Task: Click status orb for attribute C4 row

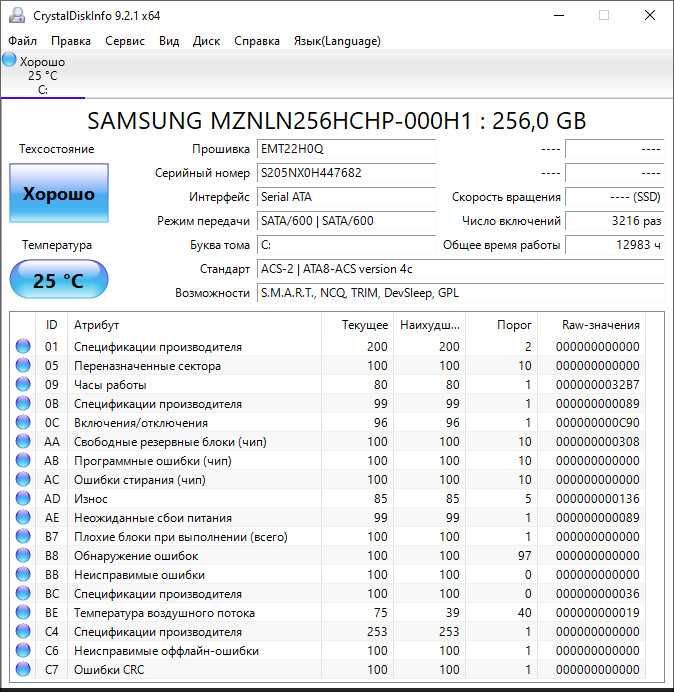Action: 23,631
